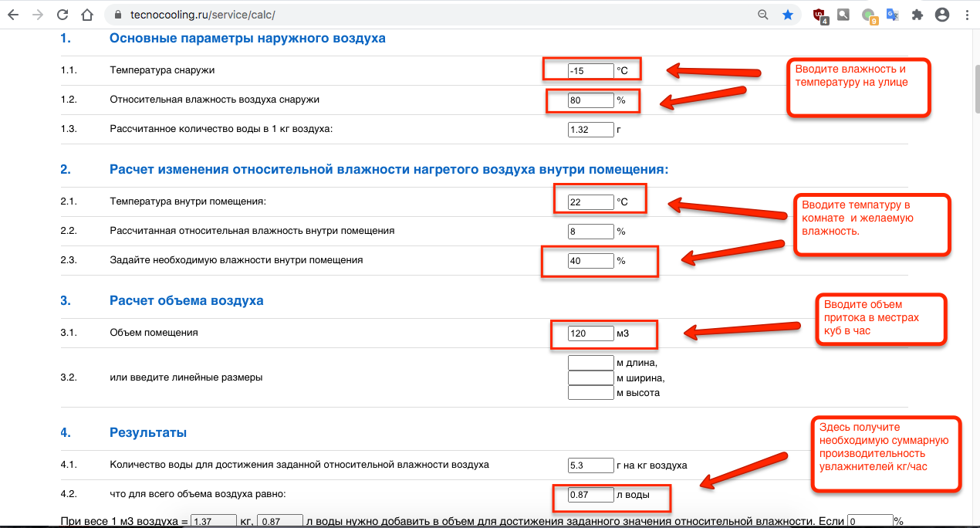Reload the page with the refresh icon

(x=63, y=15)
